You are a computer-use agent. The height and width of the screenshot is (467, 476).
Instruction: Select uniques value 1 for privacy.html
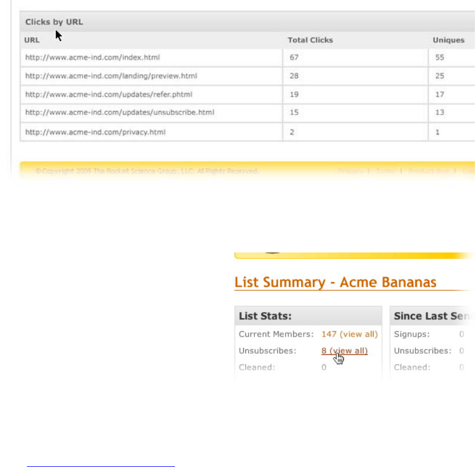437,132
